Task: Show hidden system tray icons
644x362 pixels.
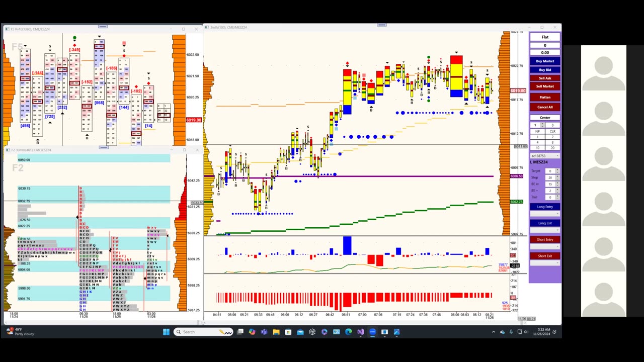Action: (493, 332)
